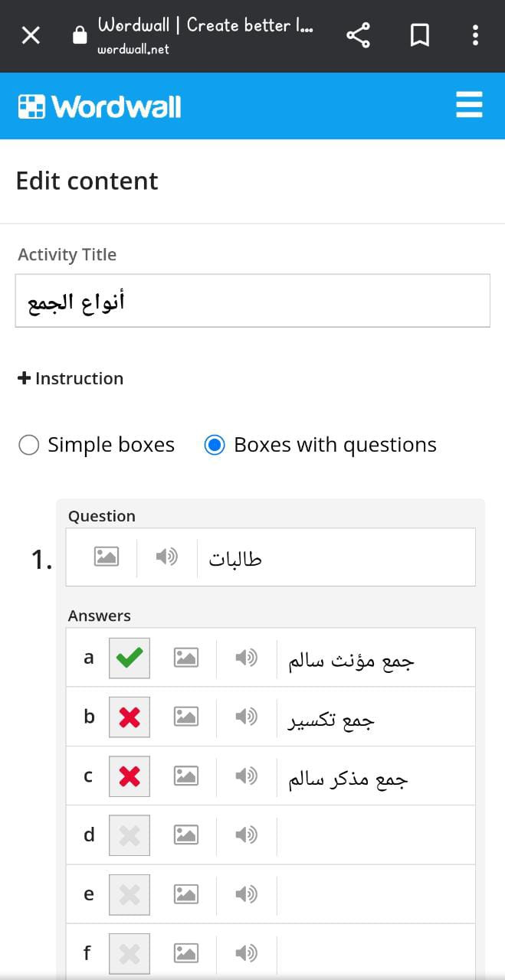This screenshot has width=505, height=980.
Task: Open the share icon in browser bar
Action: [358, 35]
